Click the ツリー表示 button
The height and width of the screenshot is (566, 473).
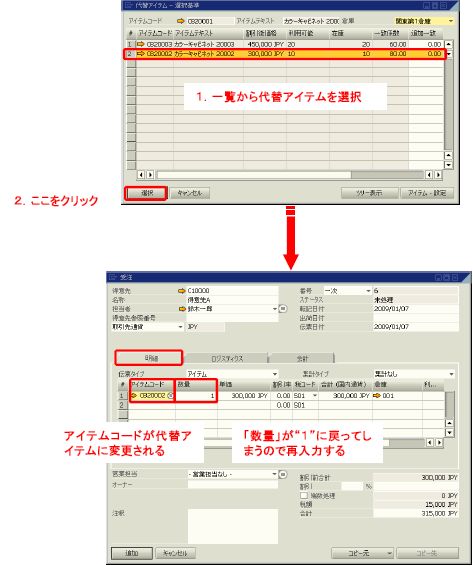(x=369, y=193)
